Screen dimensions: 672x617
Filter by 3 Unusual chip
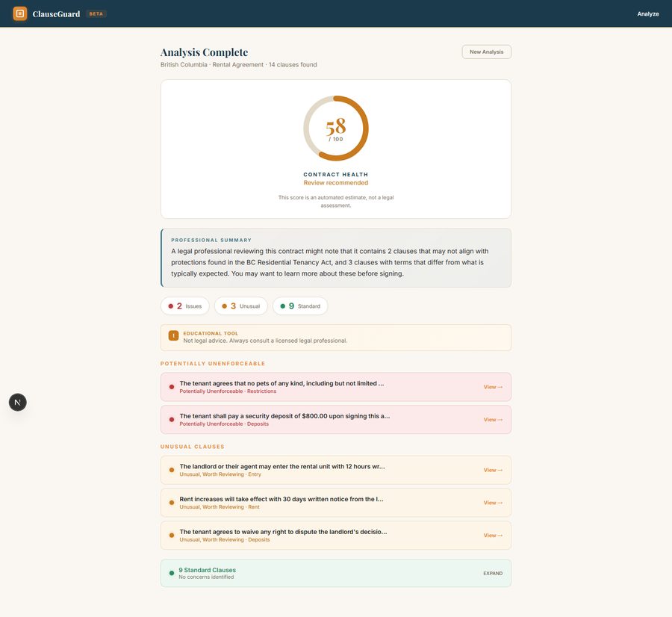point(241,306)
